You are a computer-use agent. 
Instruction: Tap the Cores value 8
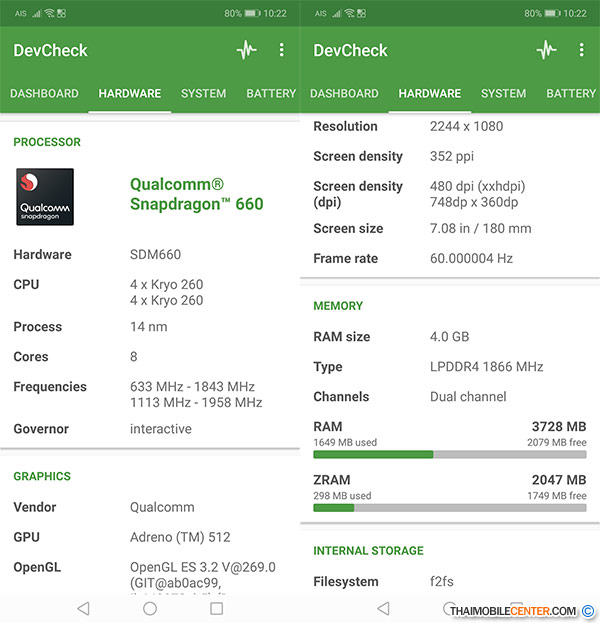coord(134,356)
